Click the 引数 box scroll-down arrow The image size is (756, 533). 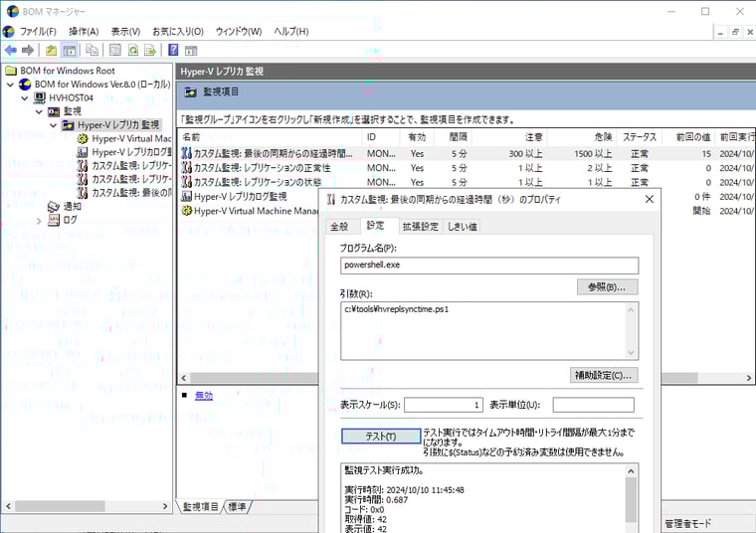click(631, 353)
